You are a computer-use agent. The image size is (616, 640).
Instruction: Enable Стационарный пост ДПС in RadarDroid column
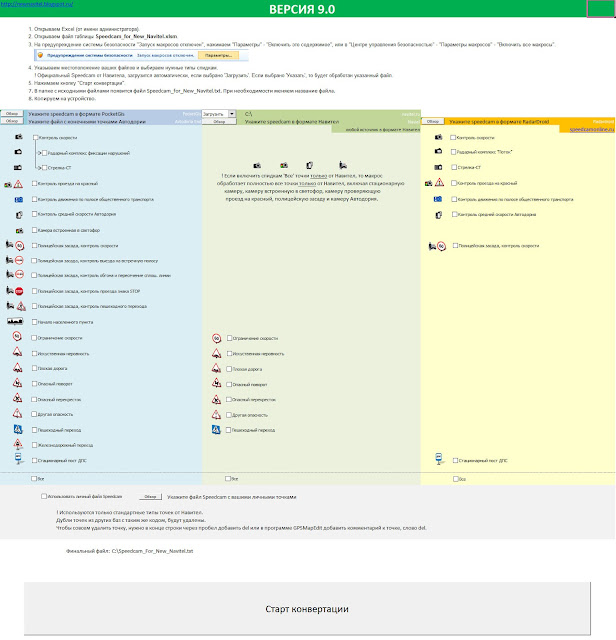tap(455, 460)
